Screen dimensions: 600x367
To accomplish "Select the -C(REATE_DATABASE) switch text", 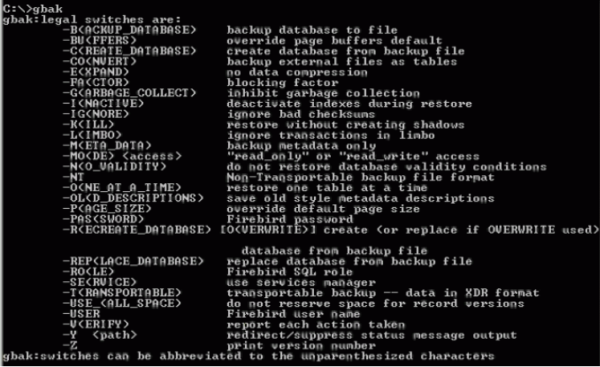I will (x=129, y=51).
